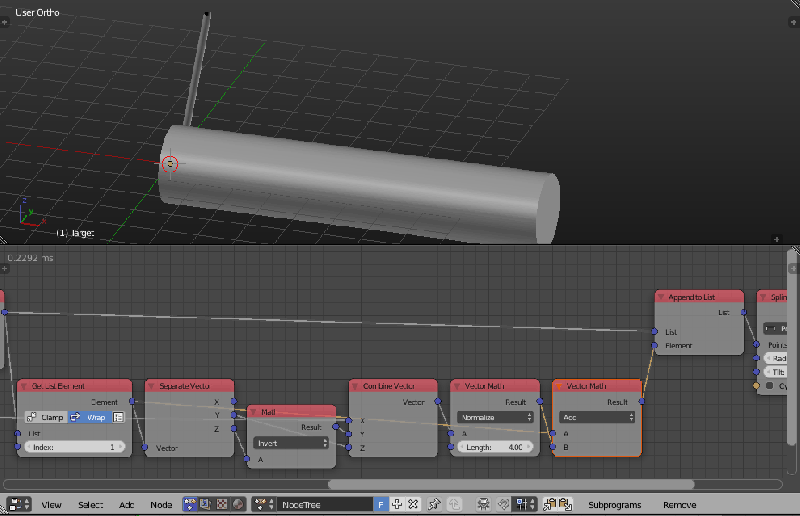Screen dimensions: 800x516
Task: Click Vector input socket of Separate Vector
Action: click(145, 448)
